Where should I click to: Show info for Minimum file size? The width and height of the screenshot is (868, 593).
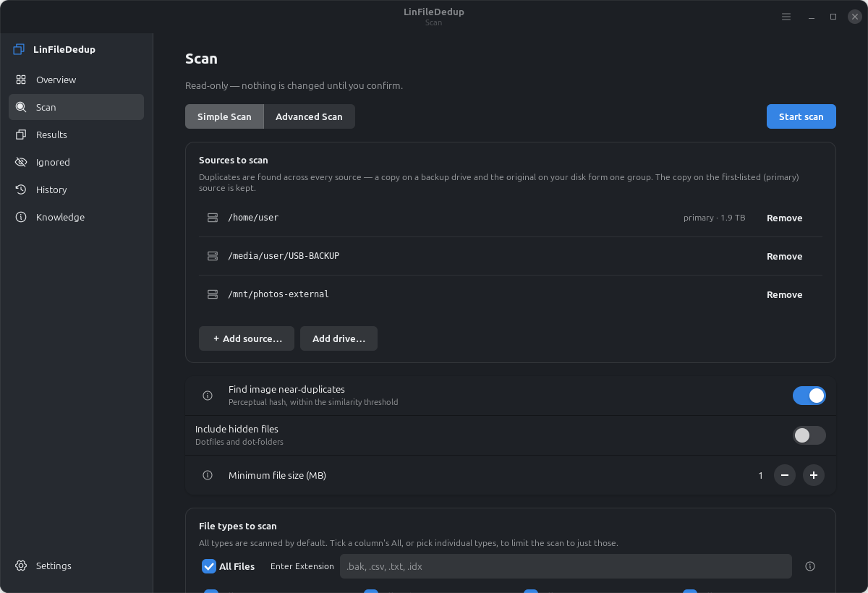[x=208, y=475]
